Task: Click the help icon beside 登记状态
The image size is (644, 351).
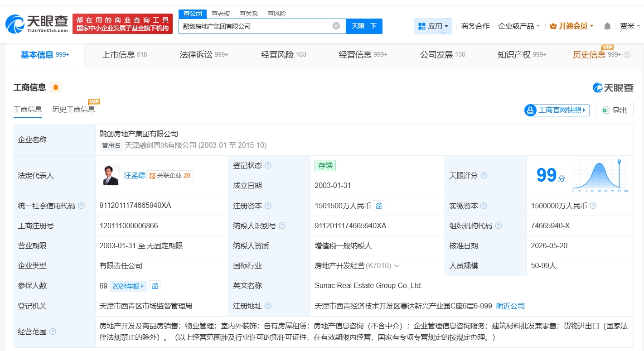Action: 268,165
